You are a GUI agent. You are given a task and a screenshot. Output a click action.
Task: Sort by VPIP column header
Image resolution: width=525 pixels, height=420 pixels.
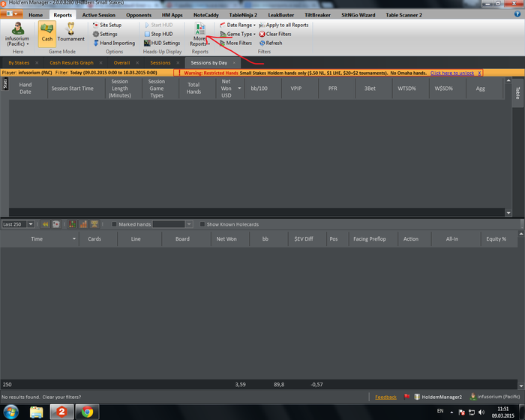pyautogui.click(x=296, y=88)
